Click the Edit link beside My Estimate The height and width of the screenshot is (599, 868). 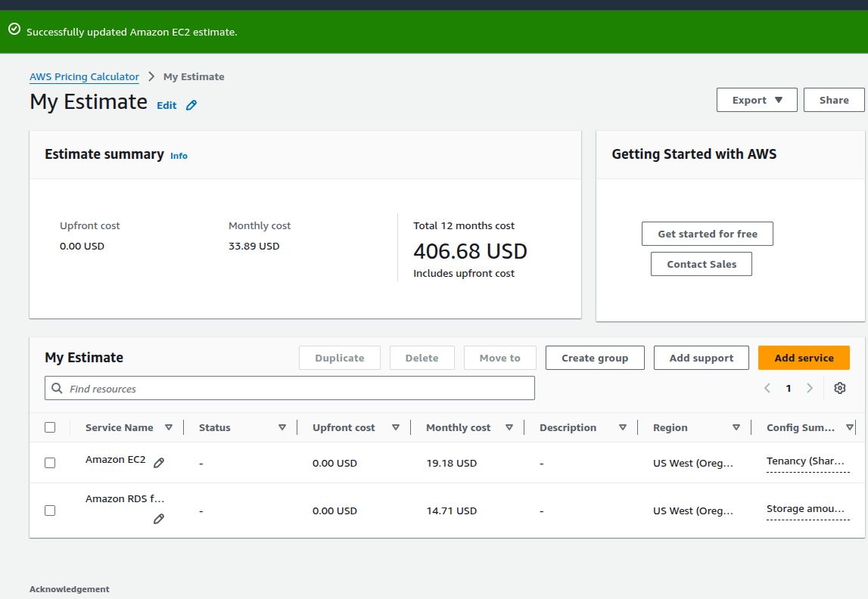tap(166, 105)
